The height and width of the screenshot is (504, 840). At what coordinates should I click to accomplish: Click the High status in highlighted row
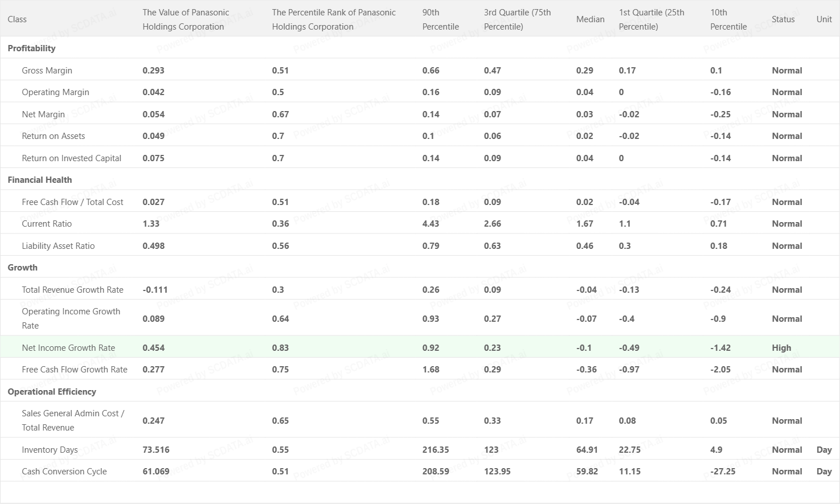781,348
